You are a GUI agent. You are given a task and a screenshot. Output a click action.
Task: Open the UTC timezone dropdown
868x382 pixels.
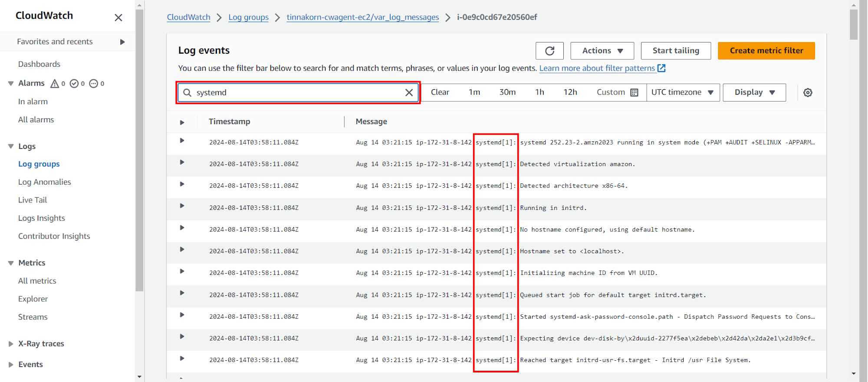(683, 92)
